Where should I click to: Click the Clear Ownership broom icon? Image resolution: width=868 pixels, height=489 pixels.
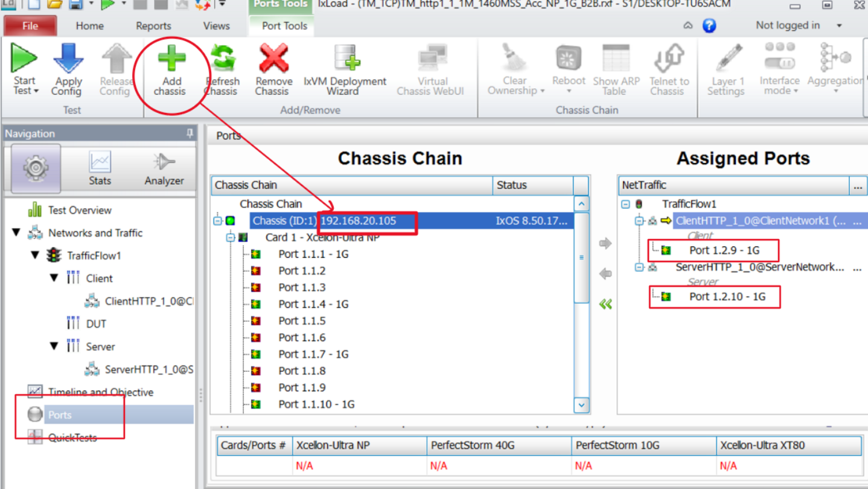coord(515,58)
